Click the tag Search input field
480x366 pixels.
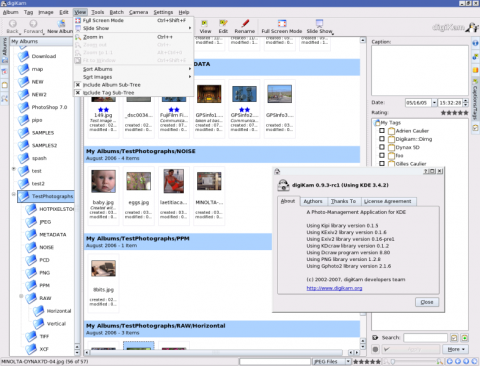tap(425, 338)
